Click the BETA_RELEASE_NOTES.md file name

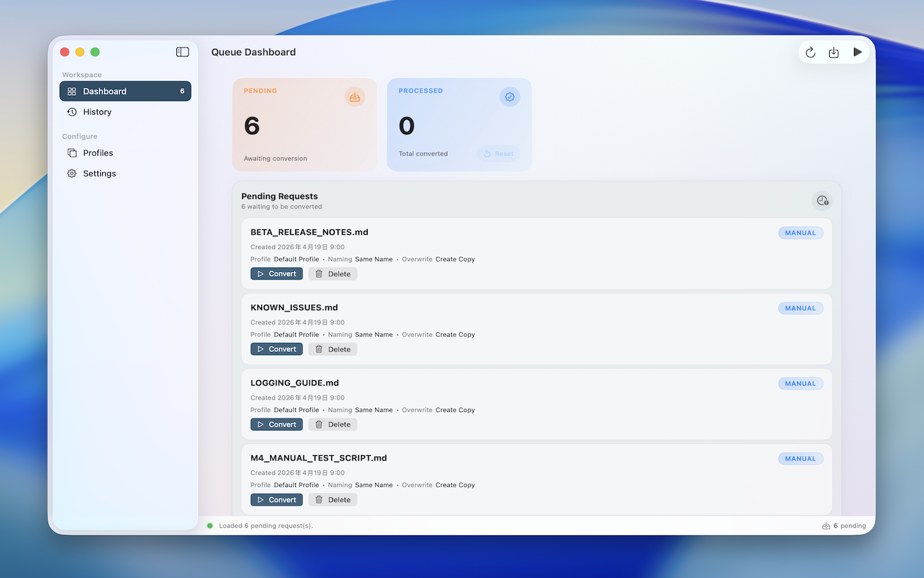(x=309, y=232)
